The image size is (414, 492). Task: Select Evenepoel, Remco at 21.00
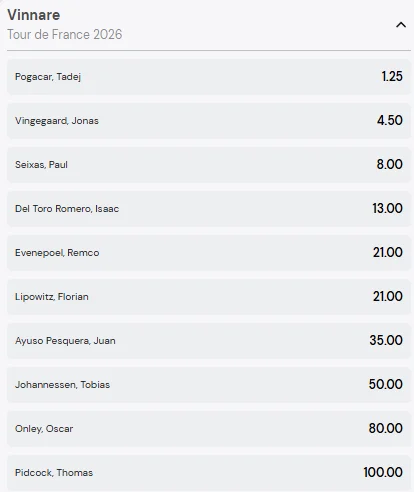click(x=209, y=253)
